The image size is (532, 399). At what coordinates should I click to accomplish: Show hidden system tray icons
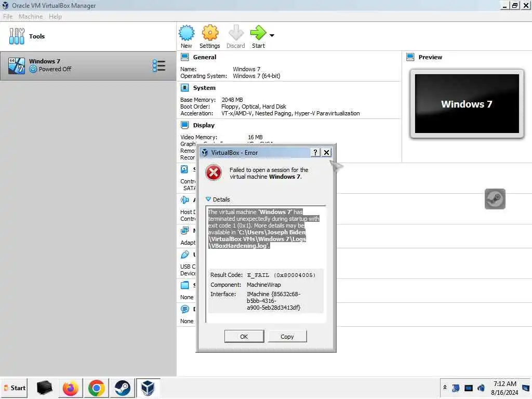[445, 388]
